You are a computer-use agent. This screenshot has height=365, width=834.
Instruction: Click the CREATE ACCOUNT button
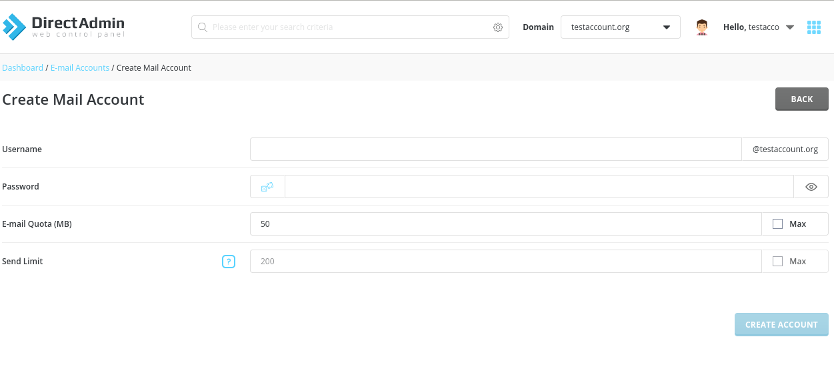[781, 325]
